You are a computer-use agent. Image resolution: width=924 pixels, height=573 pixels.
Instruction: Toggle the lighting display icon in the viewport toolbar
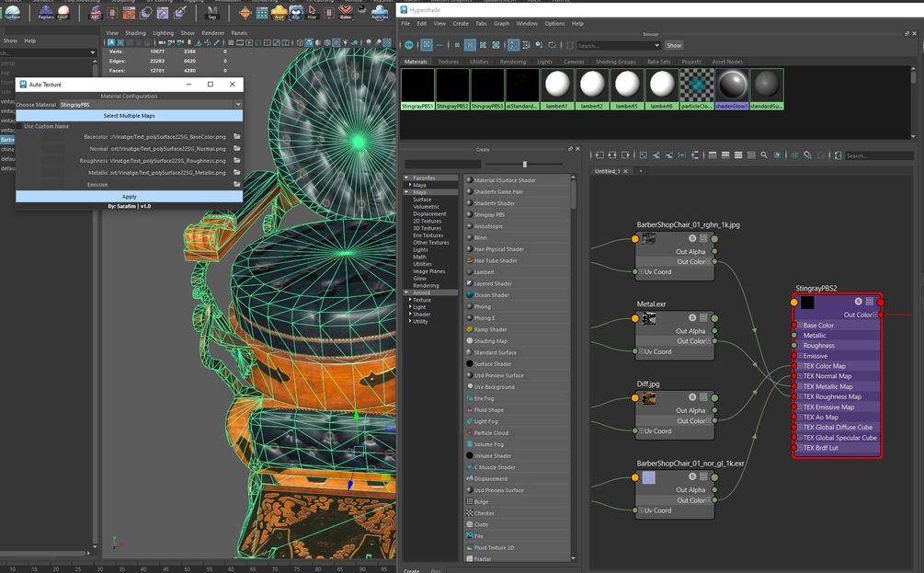coord(345,41)
